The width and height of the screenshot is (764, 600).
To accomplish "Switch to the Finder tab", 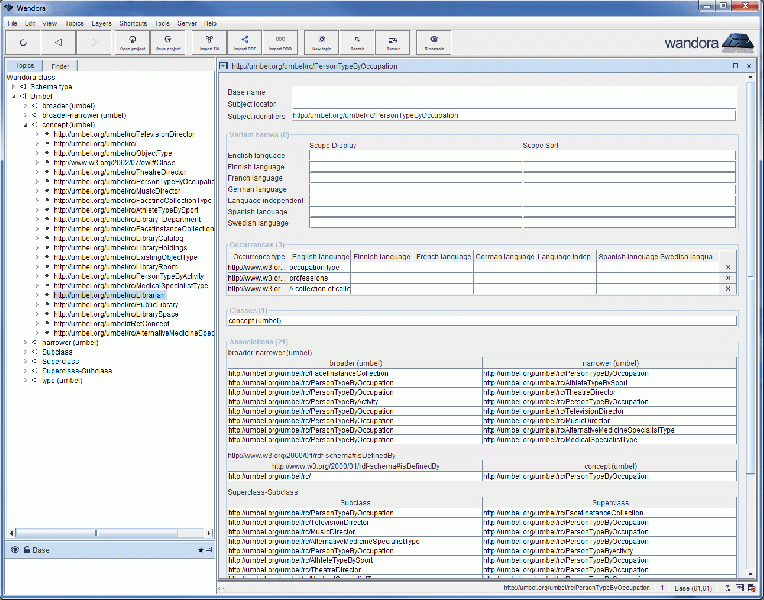I will point(60,66).
